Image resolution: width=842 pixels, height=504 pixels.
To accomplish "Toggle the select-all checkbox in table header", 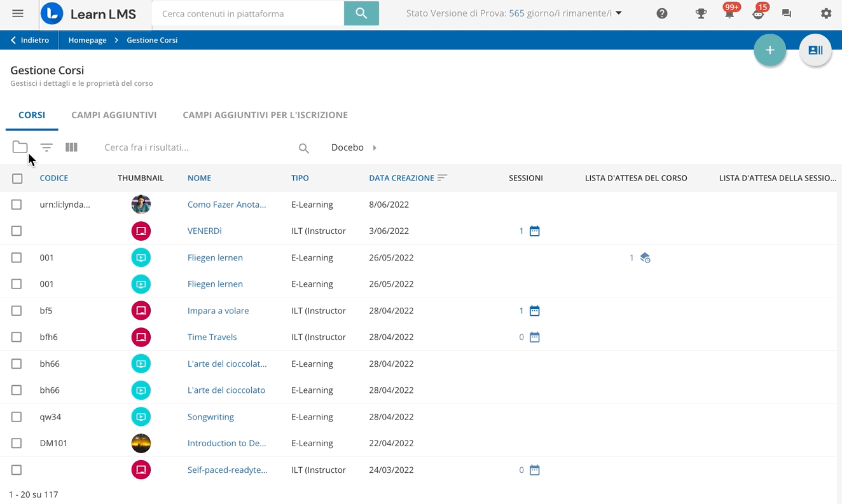I will (17, 179).
